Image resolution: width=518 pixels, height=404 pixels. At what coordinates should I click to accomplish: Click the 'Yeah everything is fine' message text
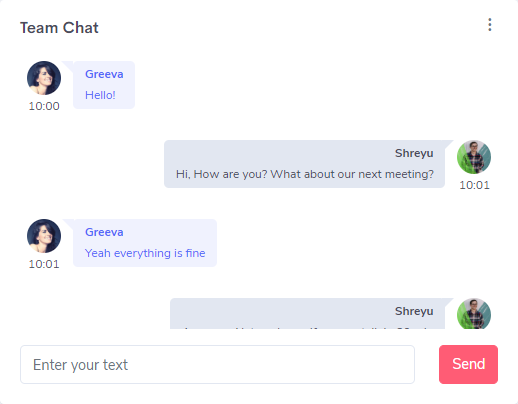click(145, 253)
